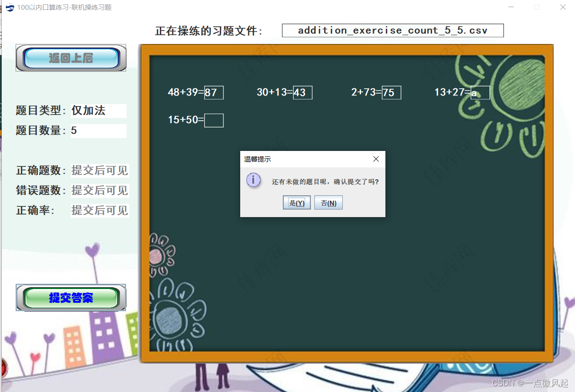Select the answer box with 75
The image size is (575, 392).
(391, 92)
